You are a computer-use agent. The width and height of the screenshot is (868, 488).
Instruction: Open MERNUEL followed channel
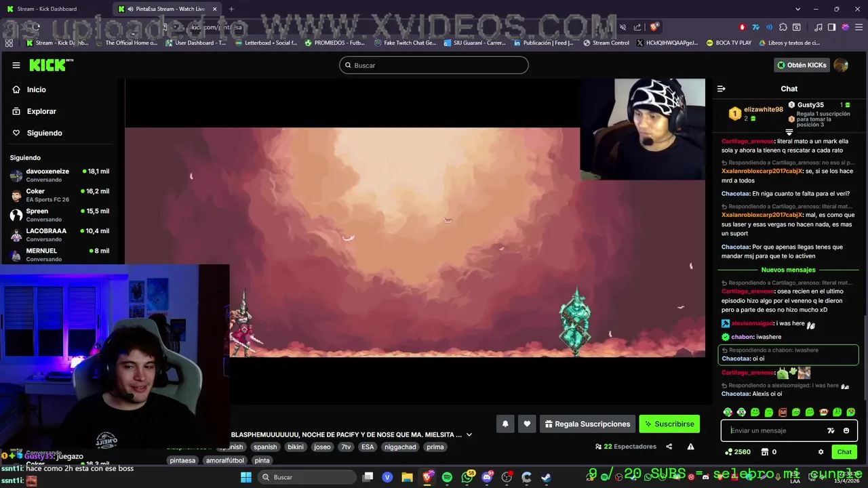[x=60, y=254]
